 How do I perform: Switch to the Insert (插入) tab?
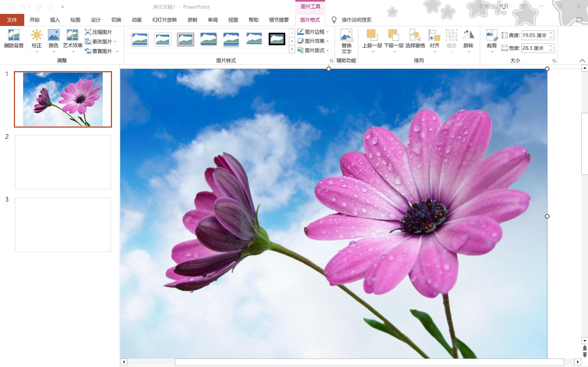[54, 20]
